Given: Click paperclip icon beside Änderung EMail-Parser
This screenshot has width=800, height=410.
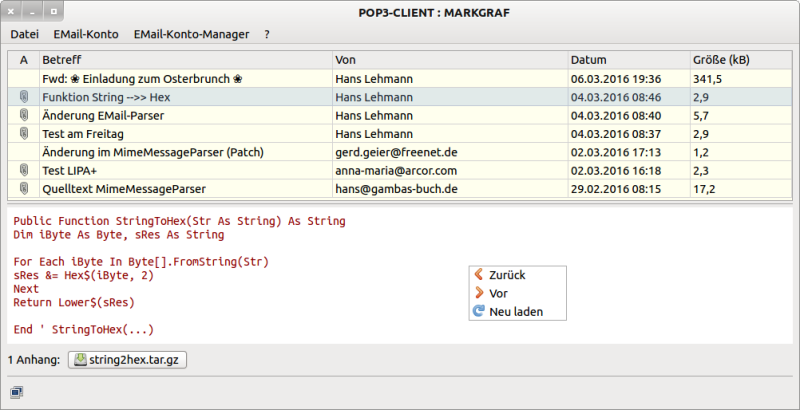Looking at the screenshot, I should click(x=24, y=116).
